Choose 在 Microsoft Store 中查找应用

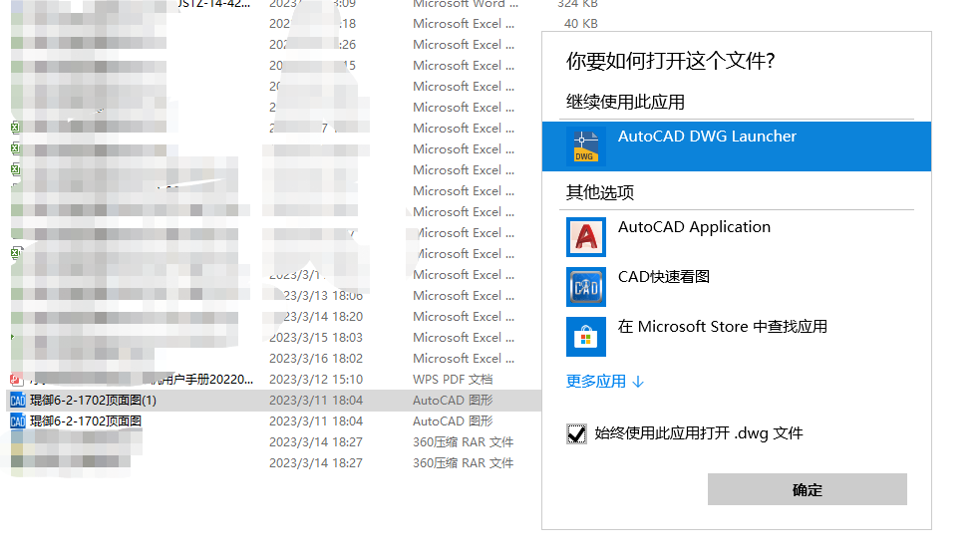(x=723, y=327)
